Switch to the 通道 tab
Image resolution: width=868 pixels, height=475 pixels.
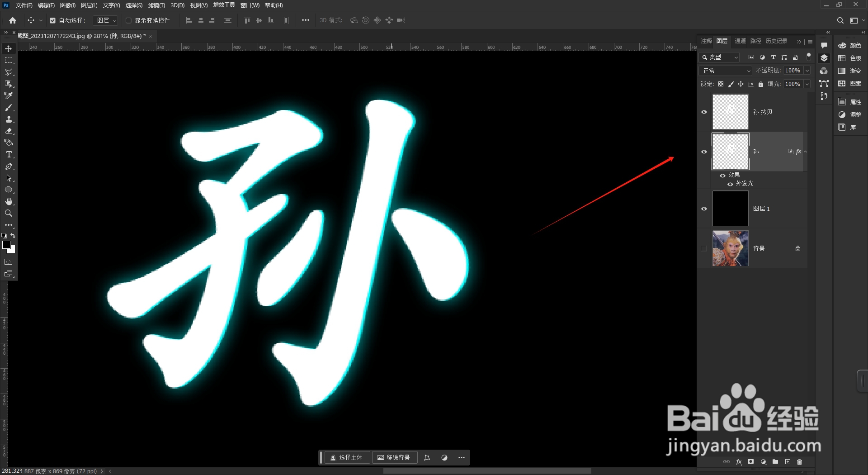tap(741, 41)
